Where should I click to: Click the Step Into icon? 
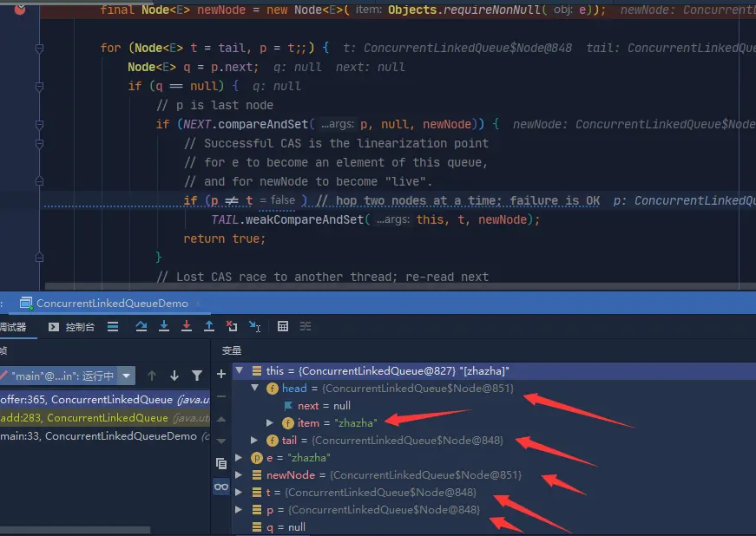pyautogui.click(x=164, y=326)
